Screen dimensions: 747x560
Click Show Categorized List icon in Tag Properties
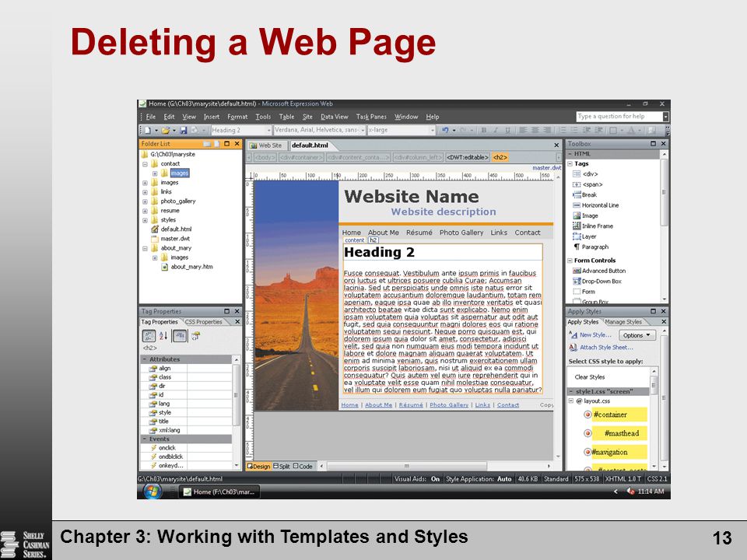point(149,336)
